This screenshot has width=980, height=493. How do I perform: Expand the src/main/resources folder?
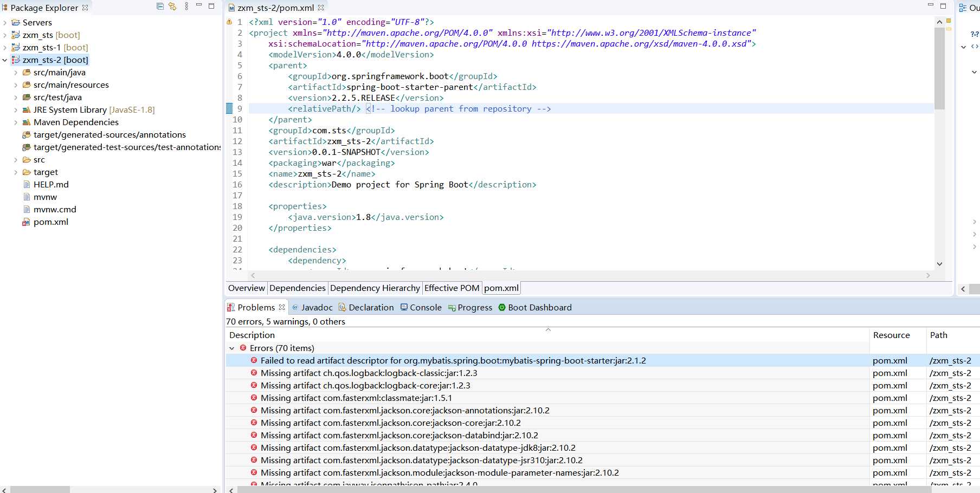[16, 85]
